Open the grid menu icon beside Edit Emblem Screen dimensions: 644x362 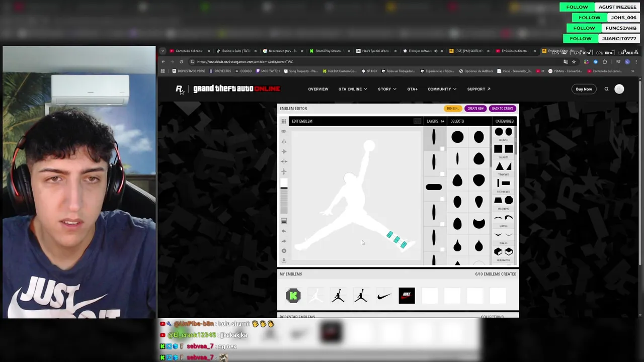(284, 121)
